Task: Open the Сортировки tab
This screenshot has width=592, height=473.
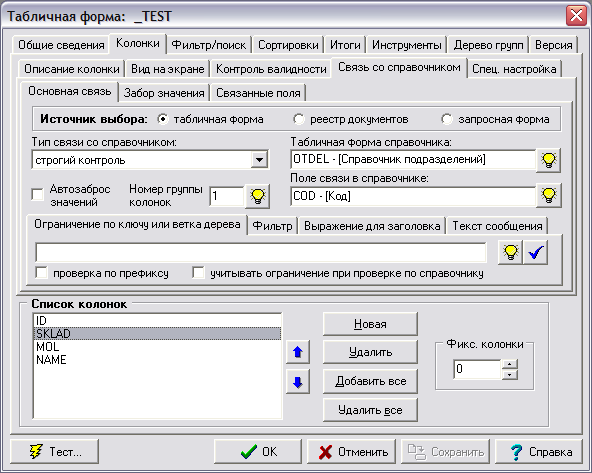Action: pyautogui.click(x=288, y=45)
